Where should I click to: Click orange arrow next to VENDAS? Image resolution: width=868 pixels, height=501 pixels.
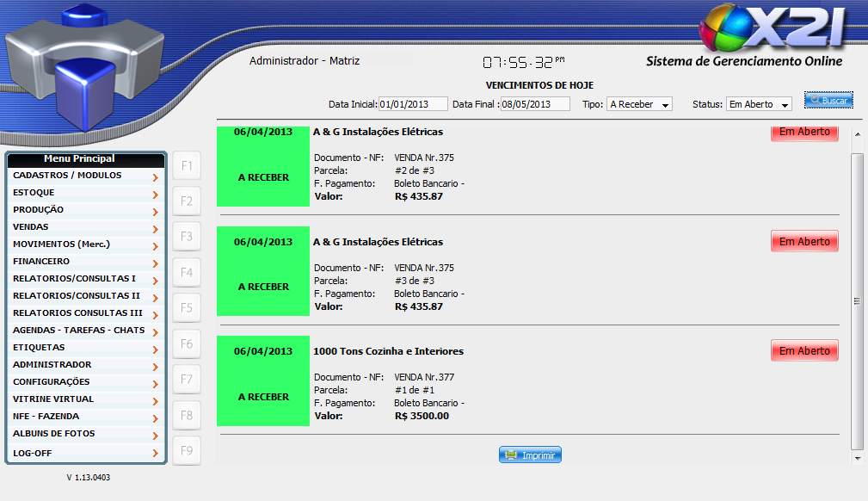tap(155, 228)
